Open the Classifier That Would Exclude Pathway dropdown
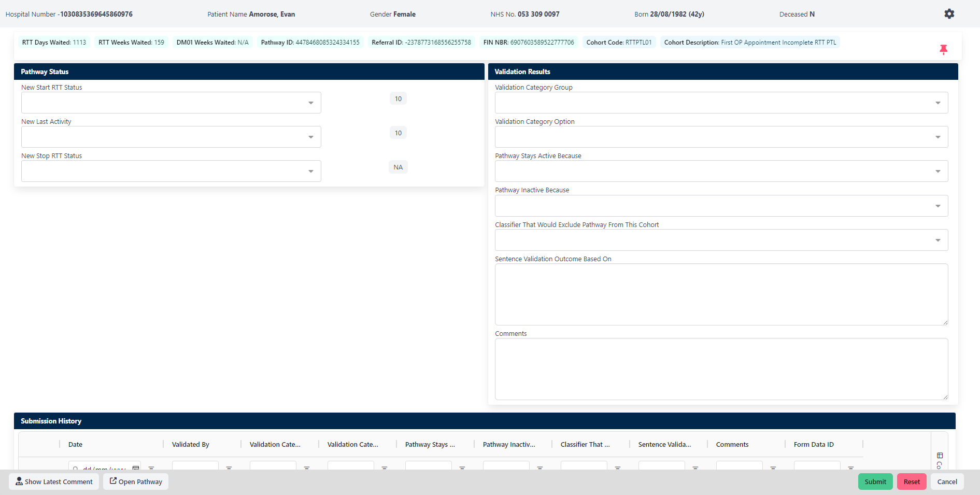The width and height of the screenshot is (980, 495). click(721, 240)
